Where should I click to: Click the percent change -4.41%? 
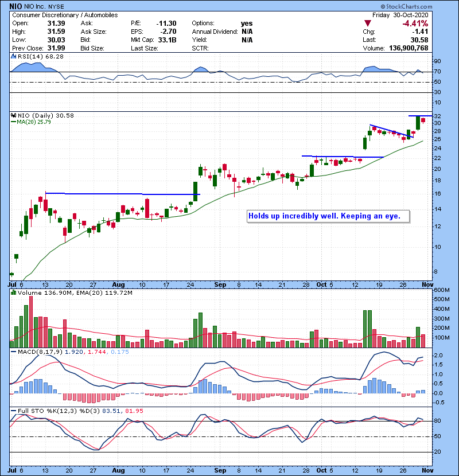415,24
